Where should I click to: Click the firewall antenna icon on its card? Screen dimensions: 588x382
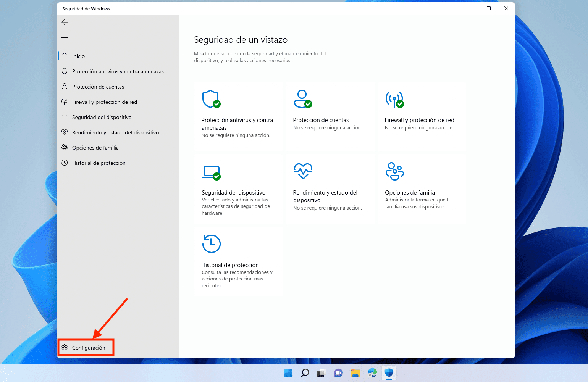click(394, 98)
